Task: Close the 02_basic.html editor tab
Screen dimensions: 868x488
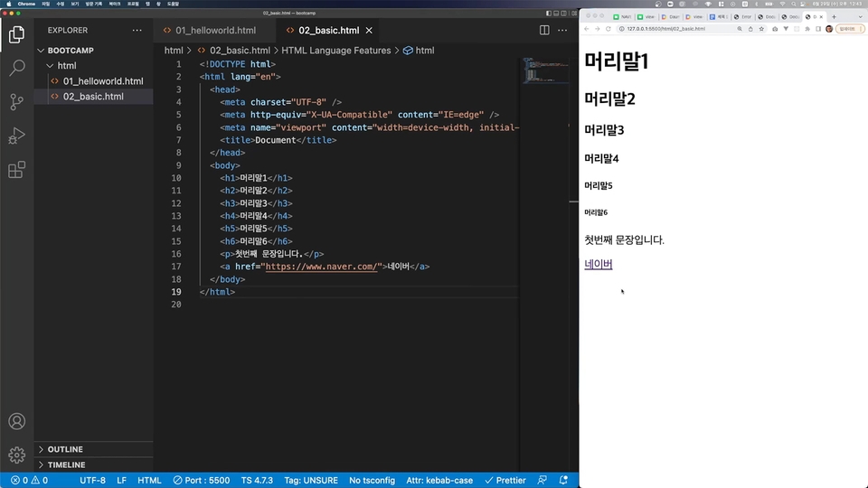Action: point(369,31)
